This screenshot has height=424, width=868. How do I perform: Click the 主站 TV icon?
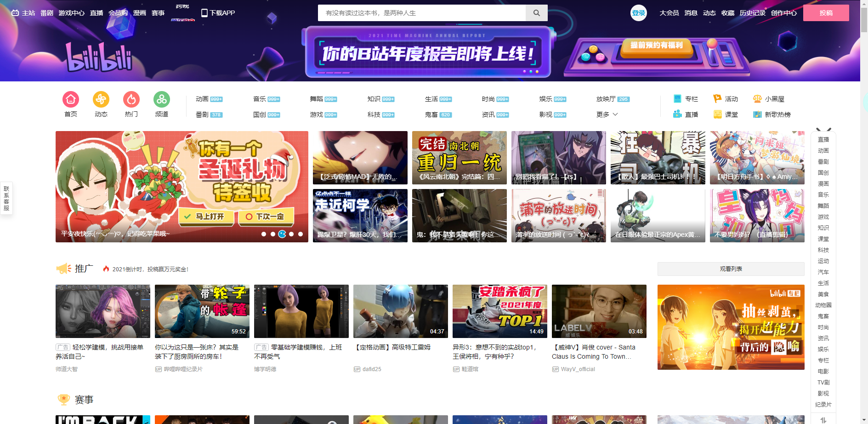tap(15, 13)
